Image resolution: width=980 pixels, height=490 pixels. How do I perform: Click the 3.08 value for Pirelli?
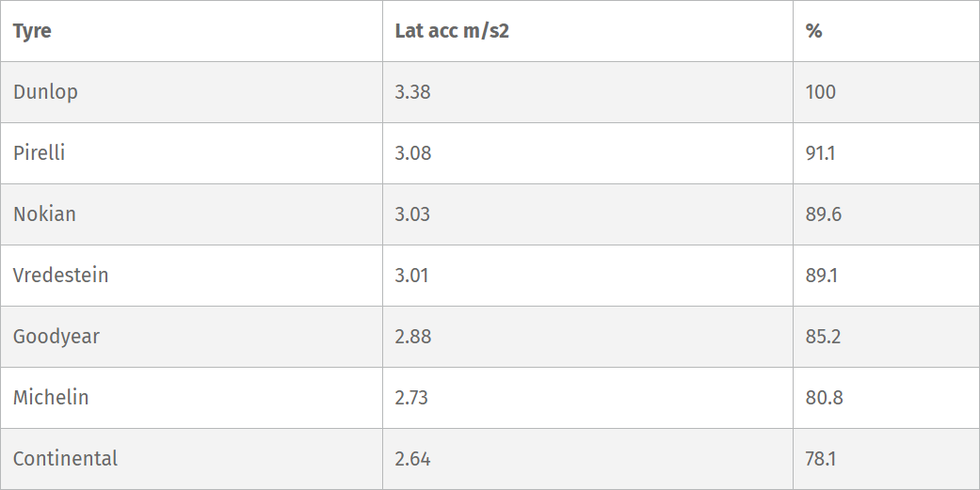point(412,153)
